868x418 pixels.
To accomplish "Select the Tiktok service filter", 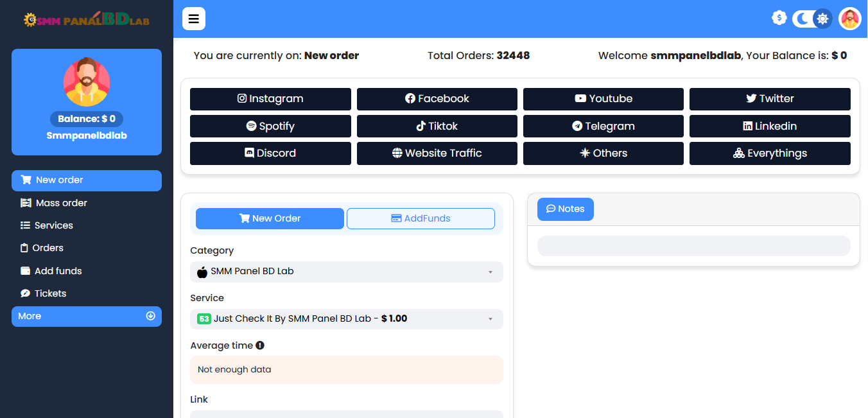I will (437, 126).
